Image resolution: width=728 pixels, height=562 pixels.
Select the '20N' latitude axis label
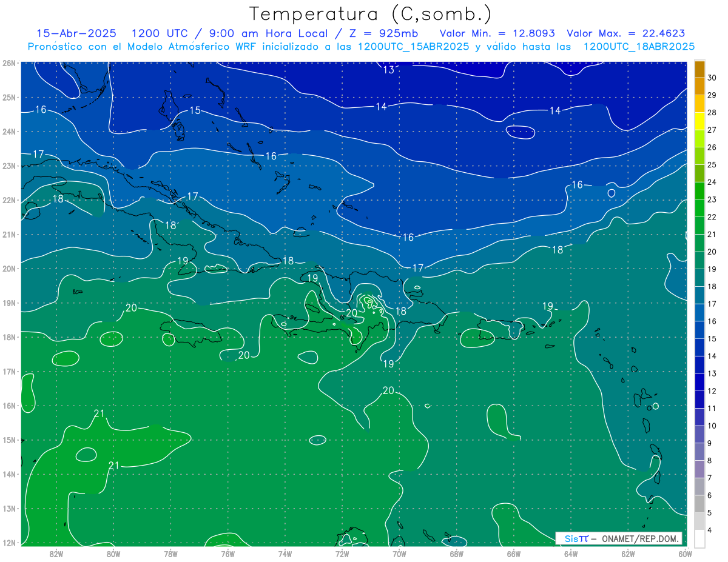tap(9, 269)
